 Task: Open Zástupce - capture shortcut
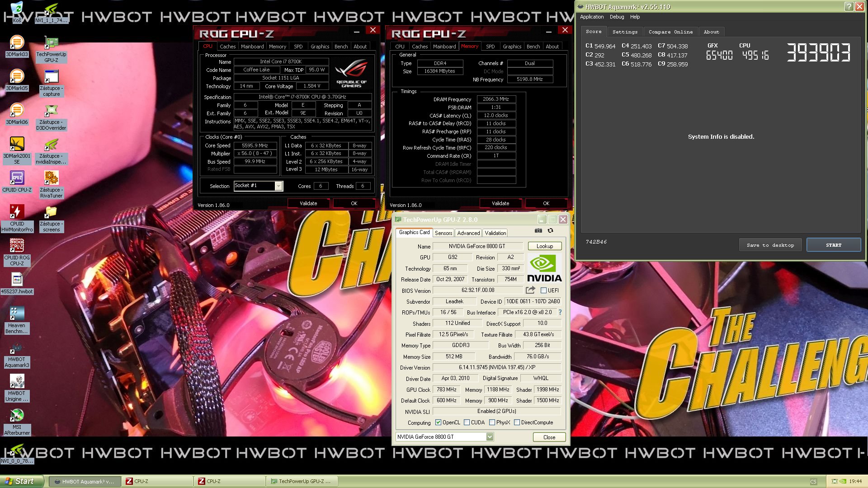click(x=51, y=83)
